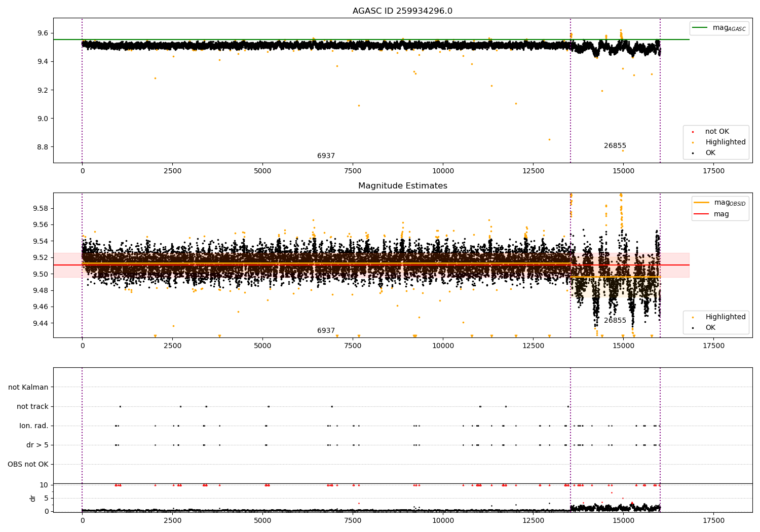760x532 pixels.
Task: Select "OK" legend entry in Magnitude Estimates plot
Action: click(x=710, y=328)
